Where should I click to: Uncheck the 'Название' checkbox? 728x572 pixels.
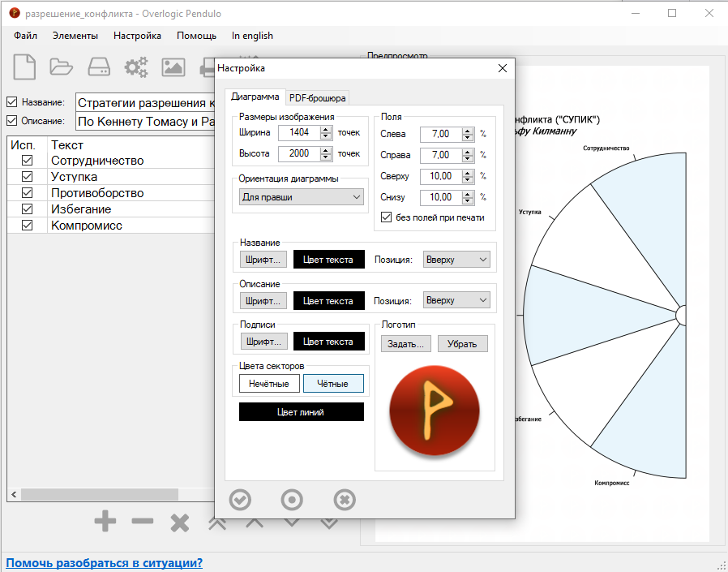click(x=11, y=102)
